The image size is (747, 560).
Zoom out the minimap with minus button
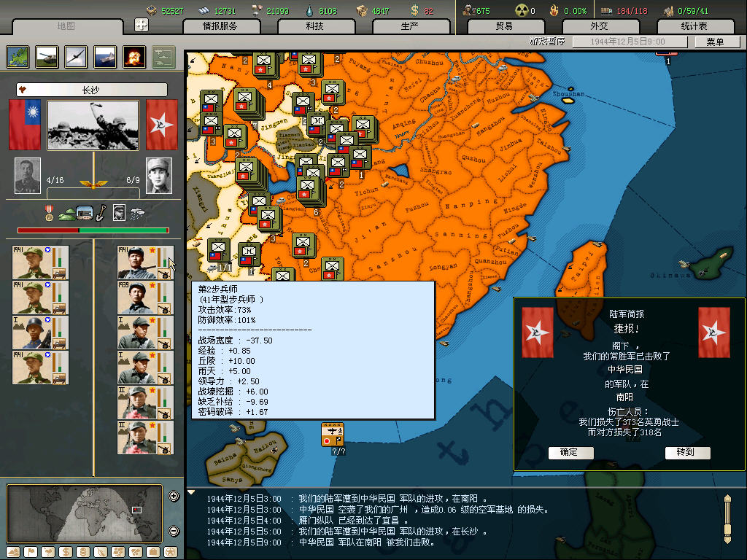pos(174,531)
